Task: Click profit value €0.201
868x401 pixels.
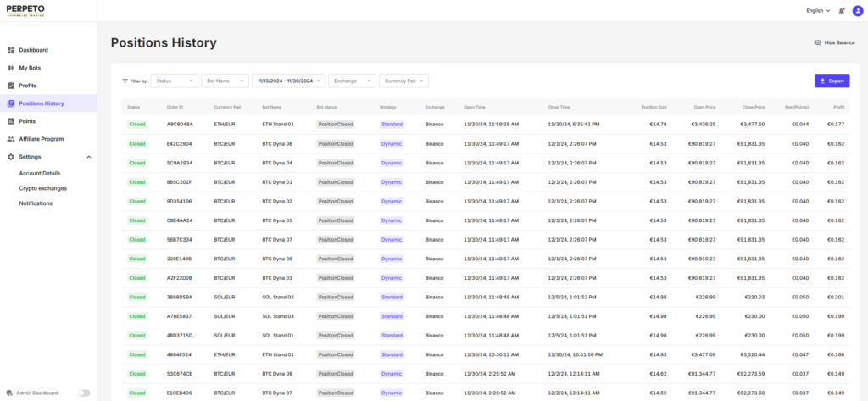Action: tap(836, 297)
